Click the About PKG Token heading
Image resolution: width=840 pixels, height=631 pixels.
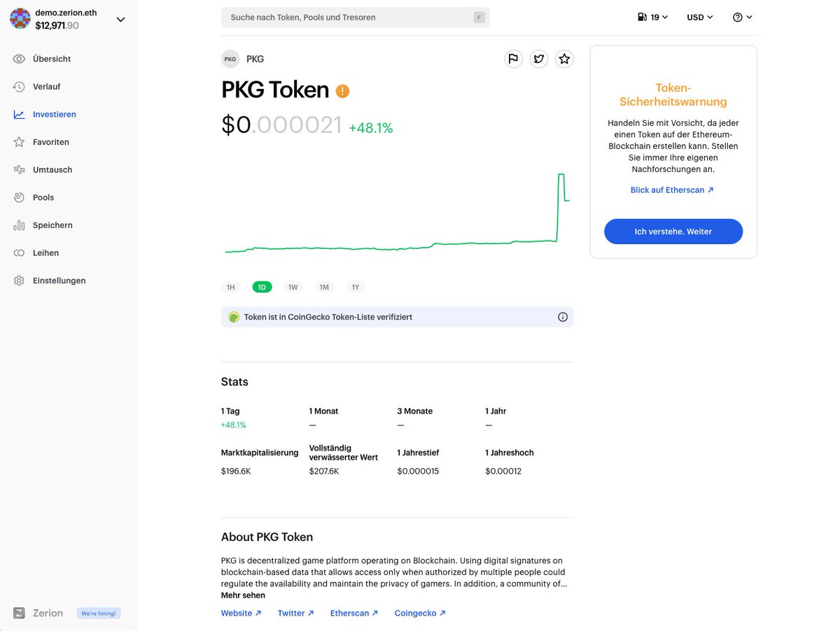pyautogui.click(x=267, y=537)
